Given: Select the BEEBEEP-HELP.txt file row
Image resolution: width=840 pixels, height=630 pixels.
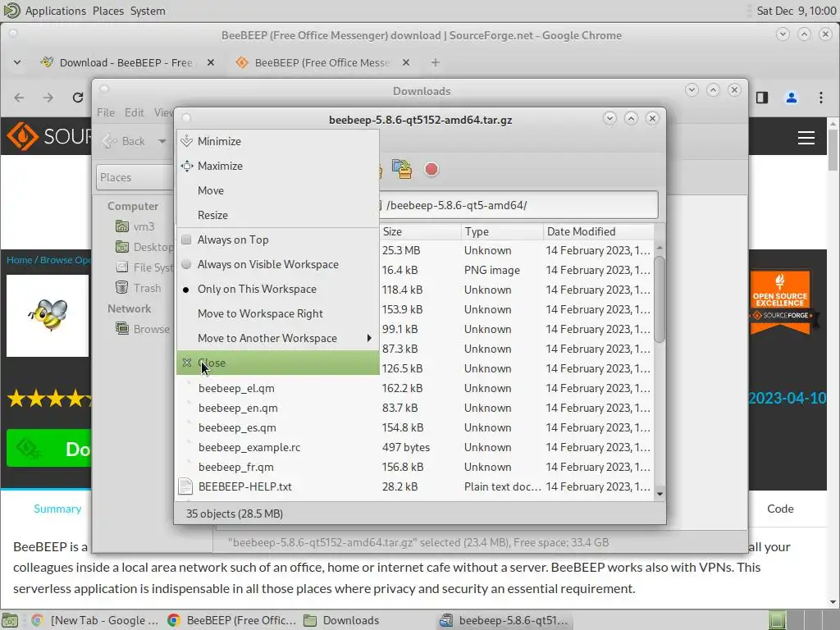Looking at the screenshot, I should 416,487.
